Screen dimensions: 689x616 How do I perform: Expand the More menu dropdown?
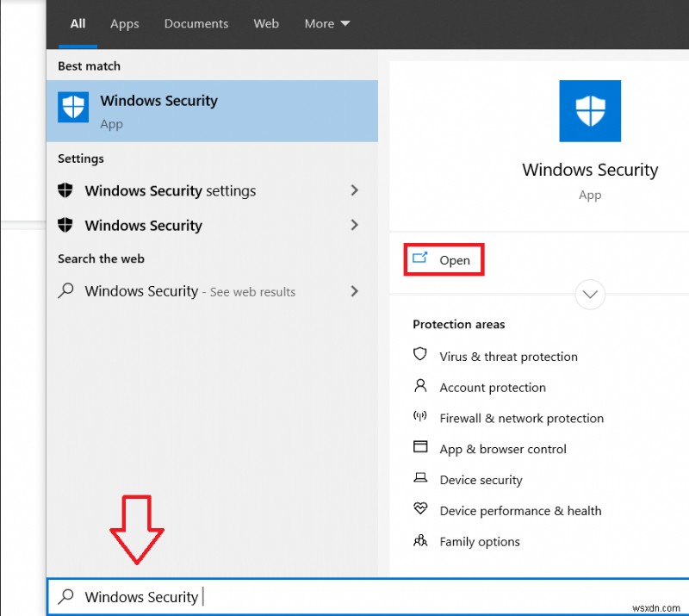coord(327,23)
